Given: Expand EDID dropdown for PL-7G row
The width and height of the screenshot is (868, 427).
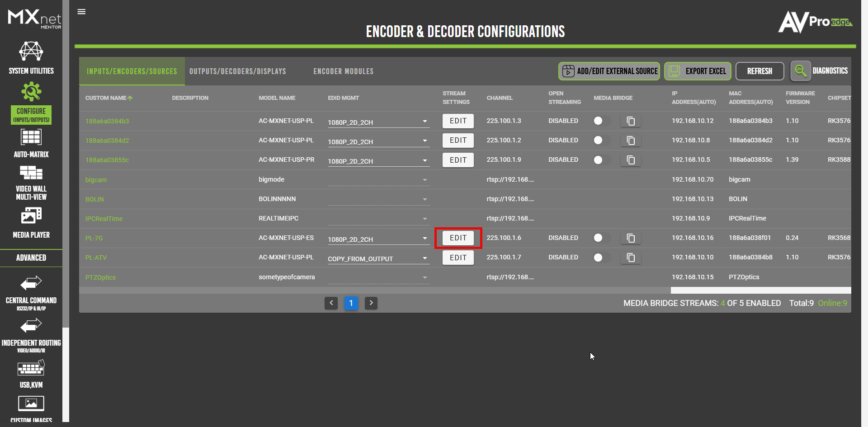Looking at the screenshot, I should pyautogui.click(x=424, y=239).
